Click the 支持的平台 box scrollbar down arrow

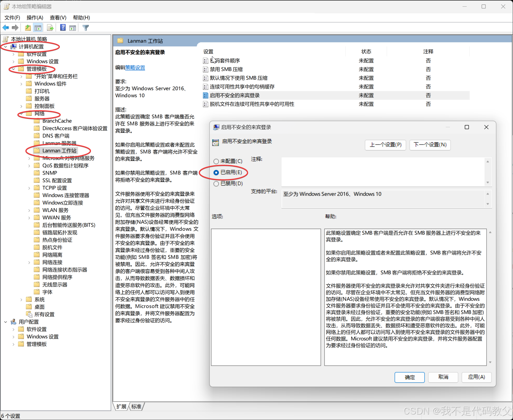pyautogui.click(x=488, y=204)
